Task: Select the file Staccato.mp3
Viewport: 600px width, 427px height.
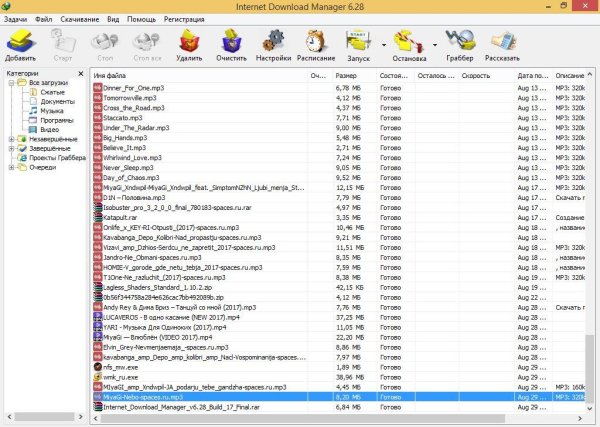Action: [x=122, y=118]
